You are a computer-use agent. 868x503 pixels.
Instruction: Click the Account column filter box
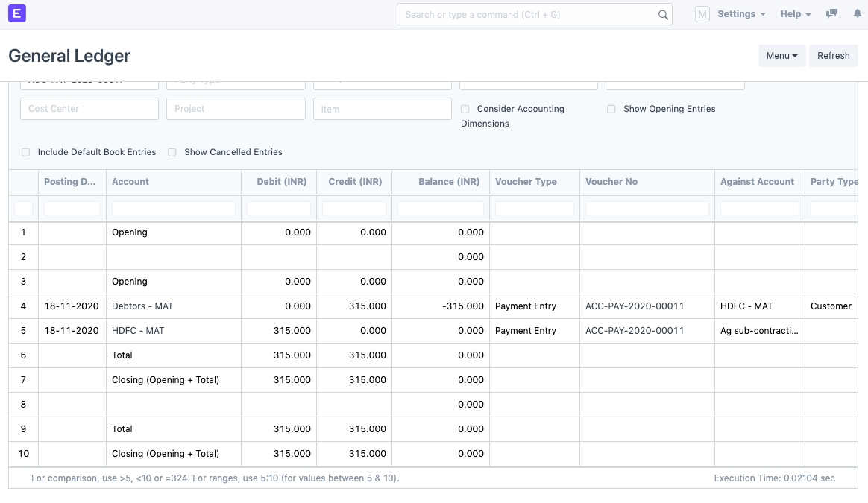(x=173, y=209)
